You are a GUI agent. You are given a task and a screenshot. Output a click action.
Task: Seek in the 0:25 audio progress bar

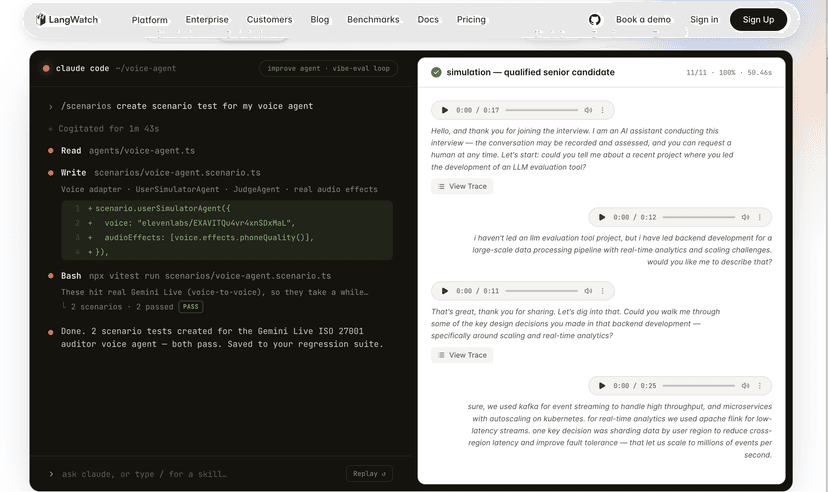click(699, 386)
